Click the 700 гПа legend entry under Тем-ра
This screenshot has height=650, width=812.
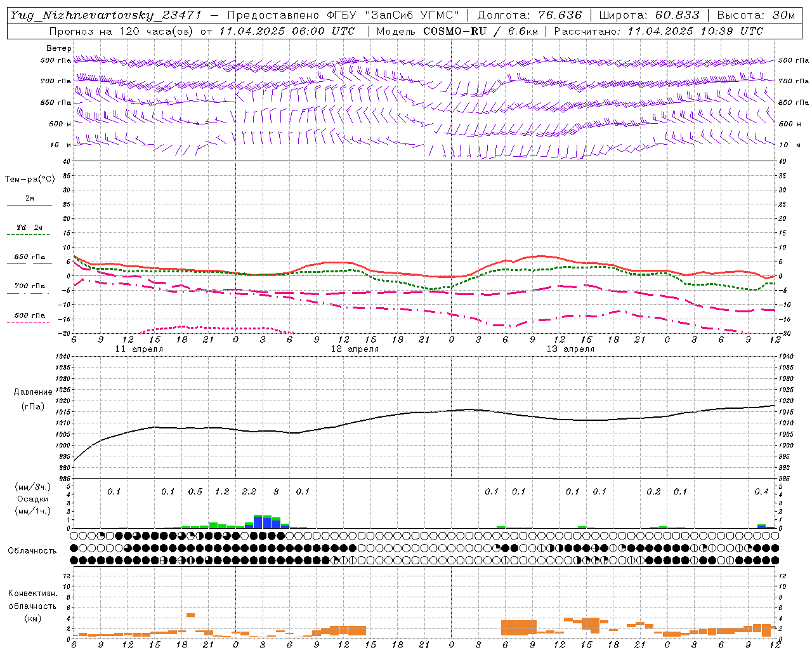point(29,286)
